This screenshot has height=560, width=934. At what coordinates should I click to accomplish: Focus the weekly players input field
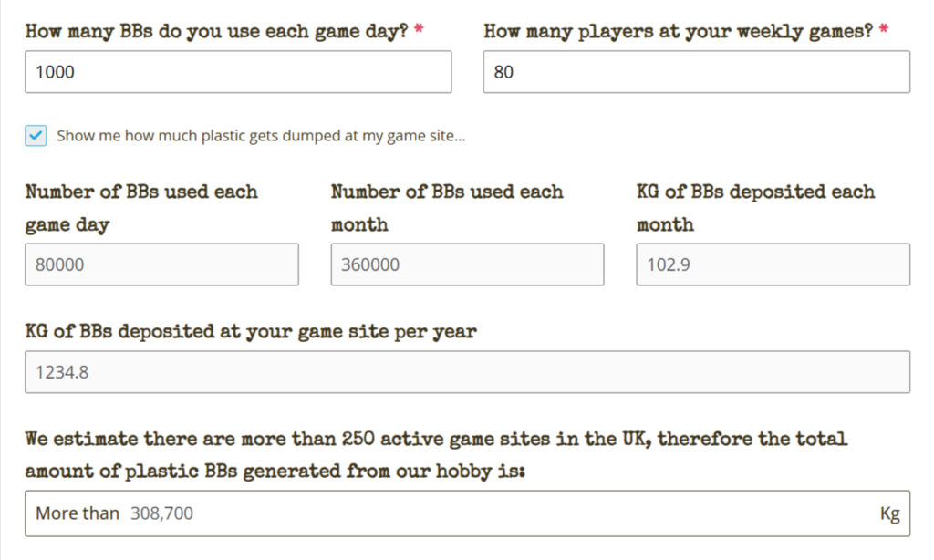(696, 72)
